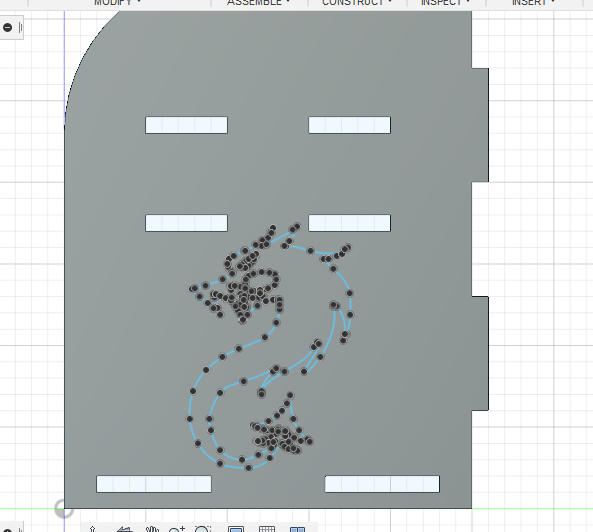Open Display Settings monitor icon

[236, 529]
